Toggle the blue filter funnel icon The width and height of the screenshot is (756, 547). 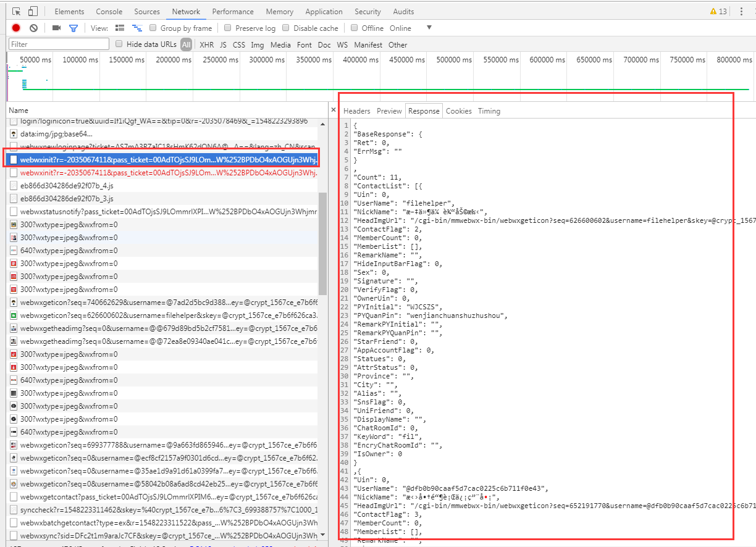pos(73,28)
